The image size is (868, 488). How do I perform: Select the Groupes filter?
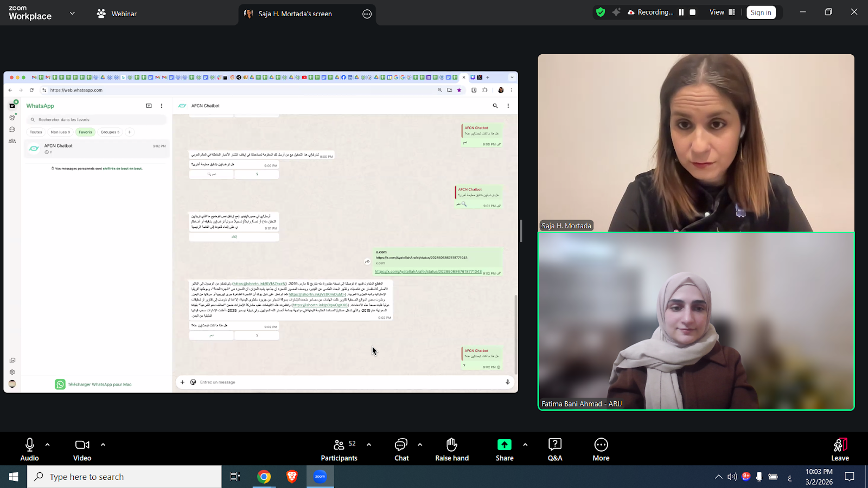(x=110, y=132)
